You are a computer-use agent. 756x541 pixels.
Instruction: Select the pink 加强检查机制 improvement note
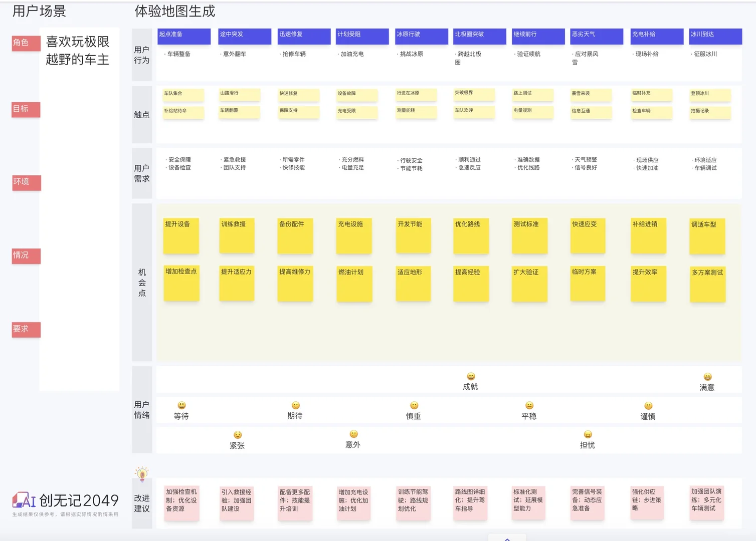(181, 503)
